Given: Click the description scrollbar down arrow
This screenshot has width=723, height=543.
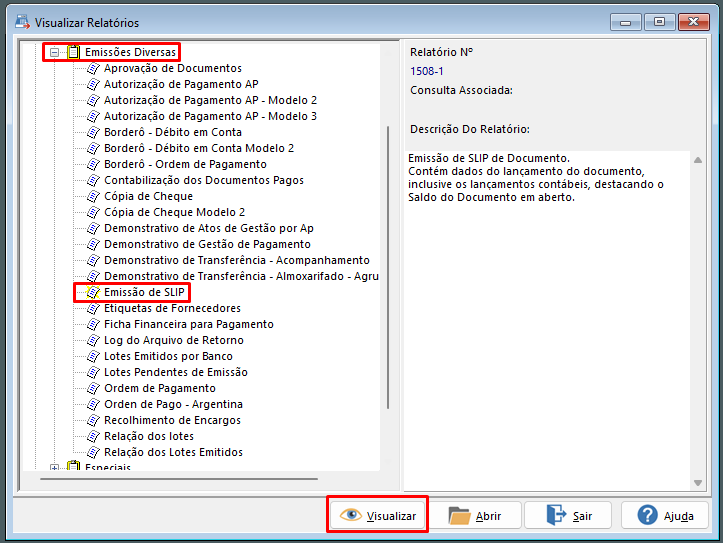Looking at the screenshot, I should coord(698,483).
